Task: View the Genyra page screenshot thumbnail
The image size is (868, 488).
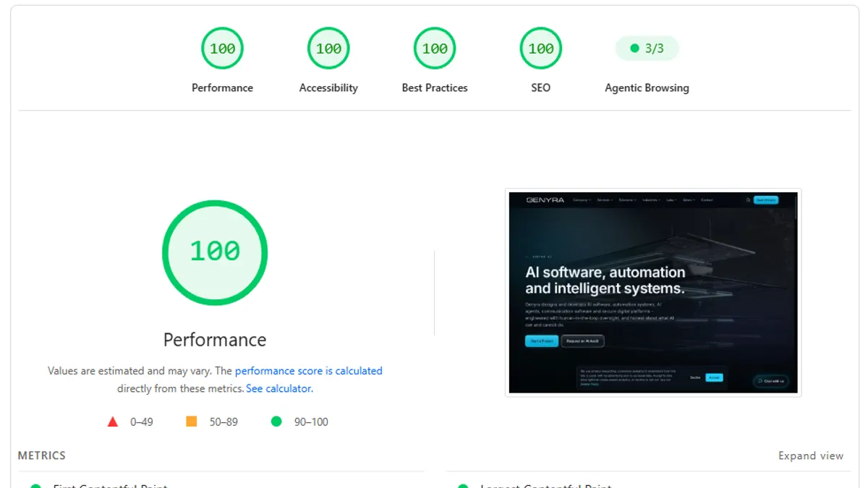Action: pos(653,292)
